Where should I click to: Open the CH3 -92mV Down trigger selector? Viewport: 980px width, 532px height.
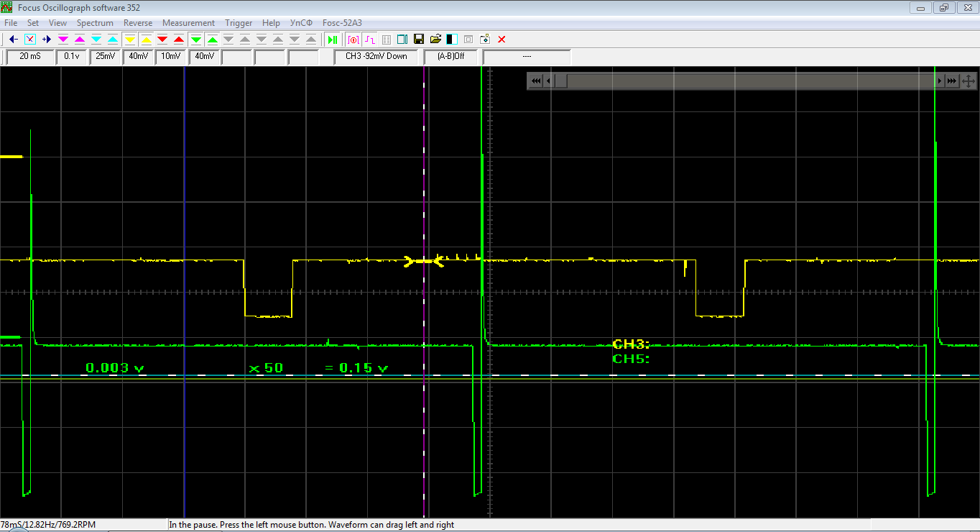pyautogui.click(x=376, y=56)
